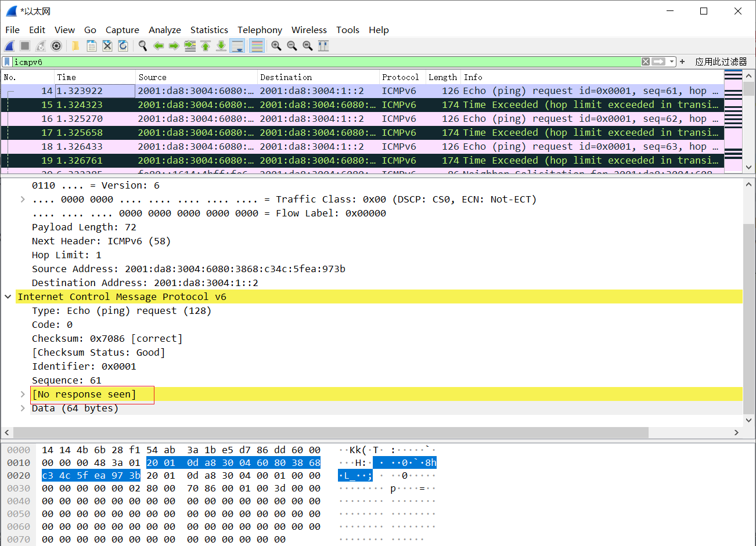Toggle packet colorization rules

[257, 46]
